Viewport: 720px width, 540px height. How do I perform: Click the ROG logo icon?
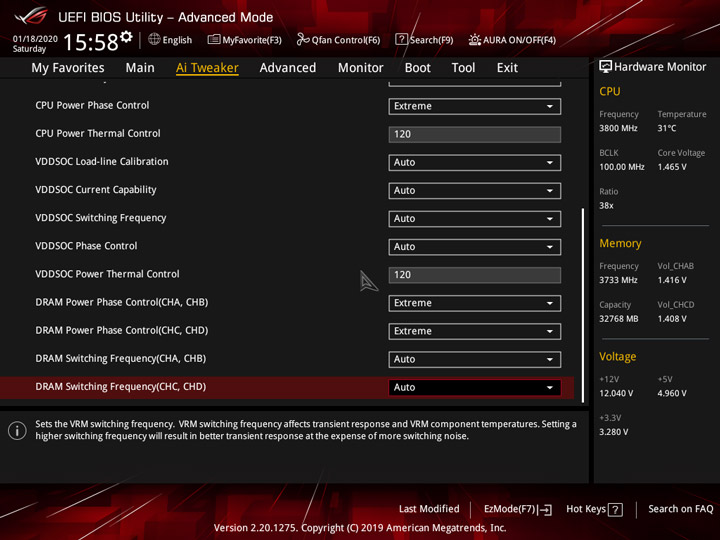(x=31, y=16)
